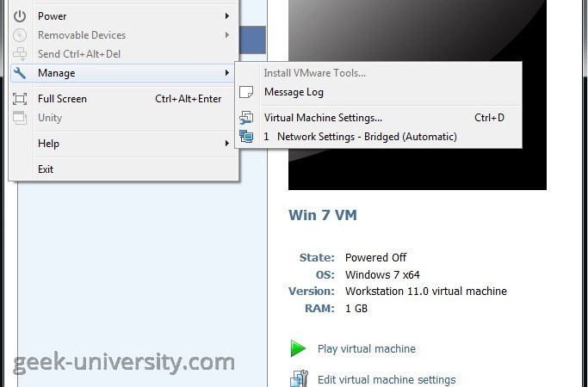
Task: Click the Windows 7 x64 OS value
Action: tap(382, 274)
